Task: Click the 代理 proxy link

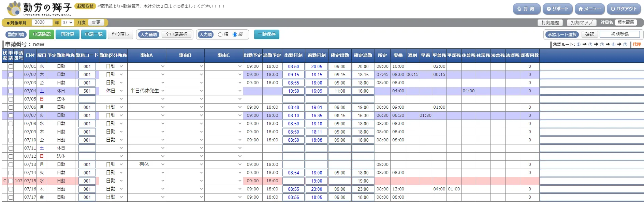Action: (x=636, y=44)
